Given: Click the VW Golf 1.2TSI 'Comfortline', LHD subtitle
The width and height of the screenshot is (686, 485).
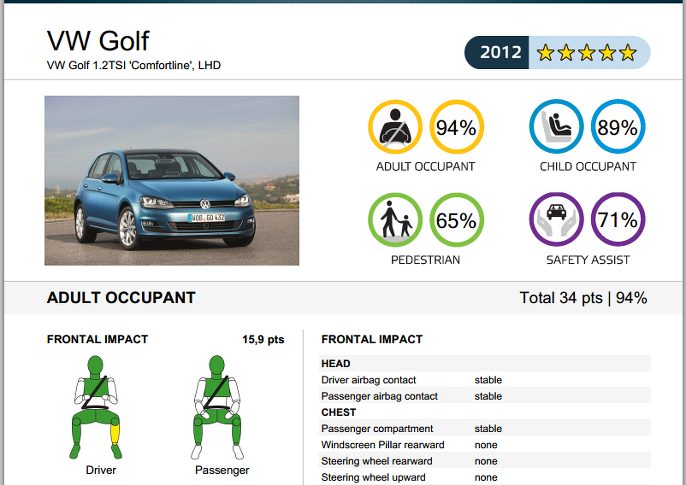Looking at the screenshot, I should pos(134,65).
